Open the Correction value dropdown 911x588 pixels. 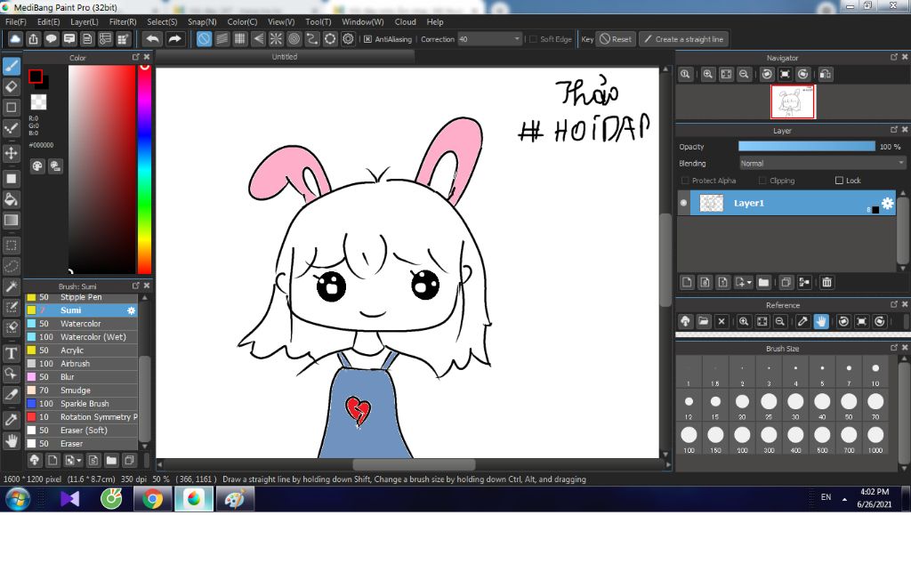coord(490,39)
